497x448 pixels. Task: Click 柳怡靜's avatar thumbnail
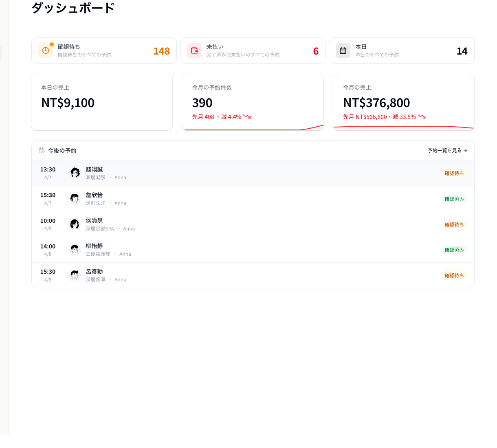(x=75, y=249)
